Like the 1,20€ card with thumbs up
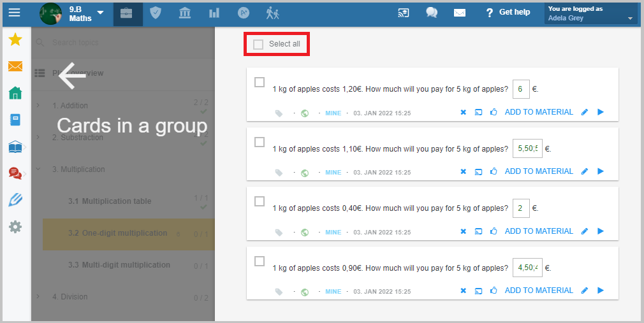Screen dimensions: 644x323 [494, 112]
